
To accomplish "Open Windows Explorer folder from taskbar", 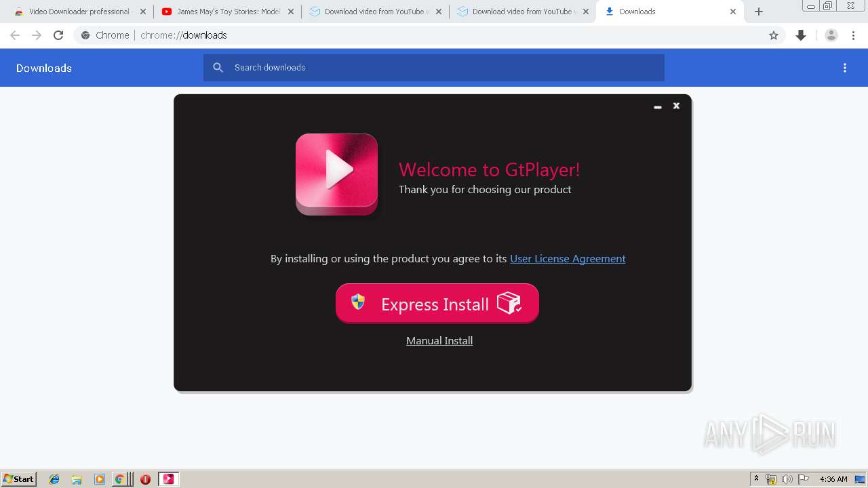I will coord(77,479).
